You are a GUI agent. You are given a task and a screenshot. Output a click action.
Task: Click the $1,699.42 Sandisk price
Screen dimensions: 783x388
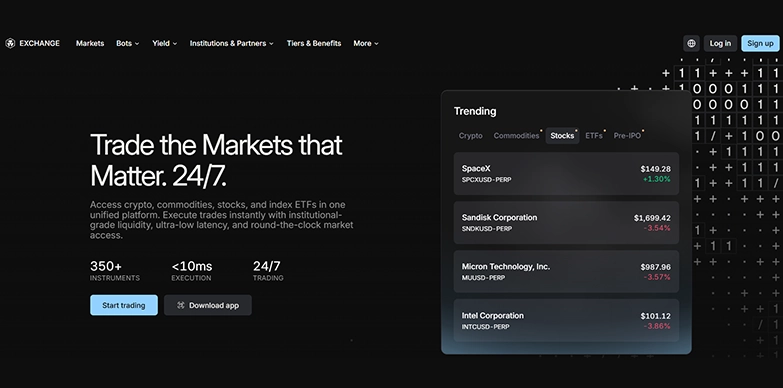(x=652, y=218)
